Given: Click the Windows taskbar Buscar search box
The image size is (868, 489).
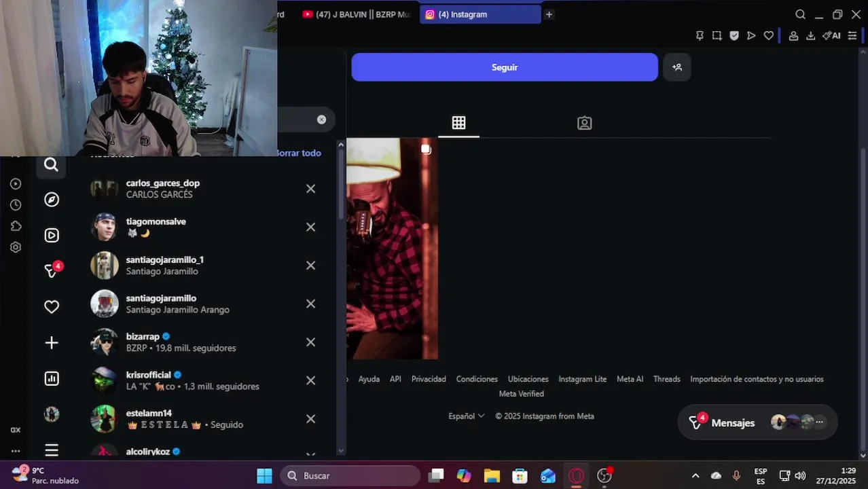Looking at the screenshot, I should [350, 476].
